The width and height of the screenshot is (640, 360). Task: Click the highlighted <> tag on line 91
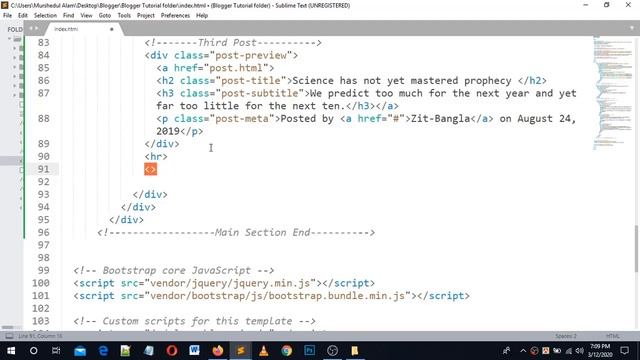150,169
